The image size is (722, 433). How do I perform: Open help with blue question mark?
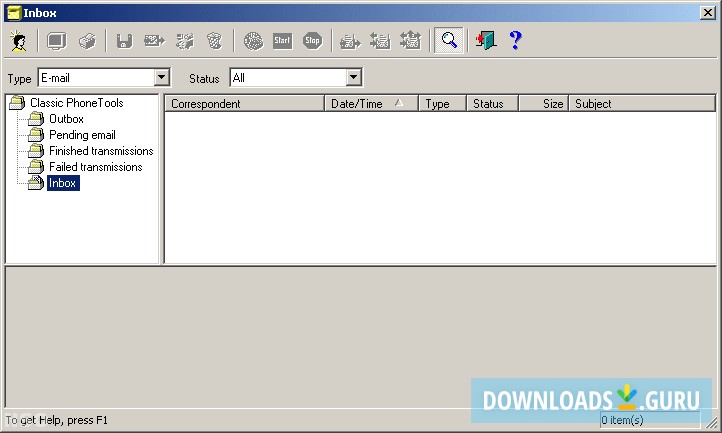(x=516, y=41)
